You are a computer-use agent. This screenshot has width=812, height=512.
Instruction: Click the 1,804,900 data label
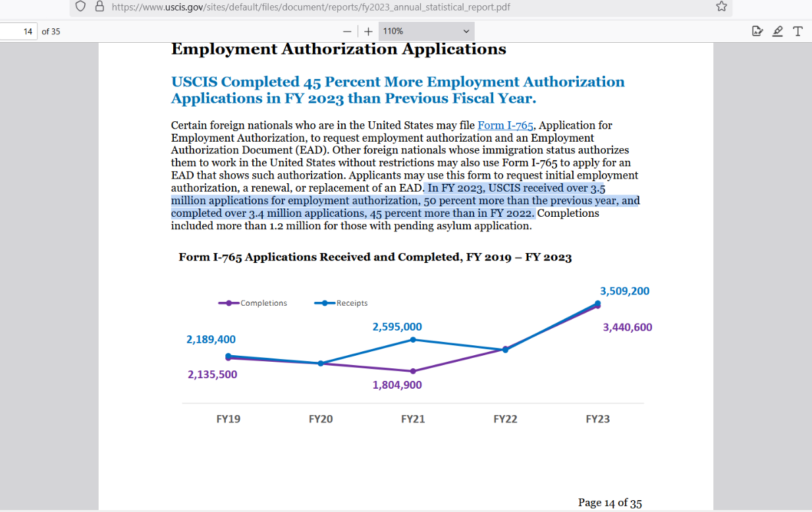click(x=397, y=385)
